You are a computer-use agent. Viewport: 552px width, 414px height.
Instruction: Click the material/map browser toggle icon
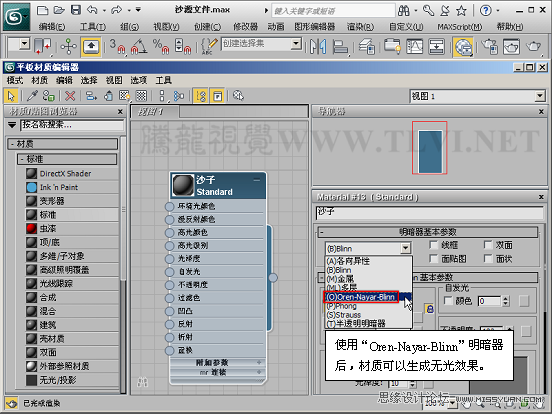[x=201, y=96]
